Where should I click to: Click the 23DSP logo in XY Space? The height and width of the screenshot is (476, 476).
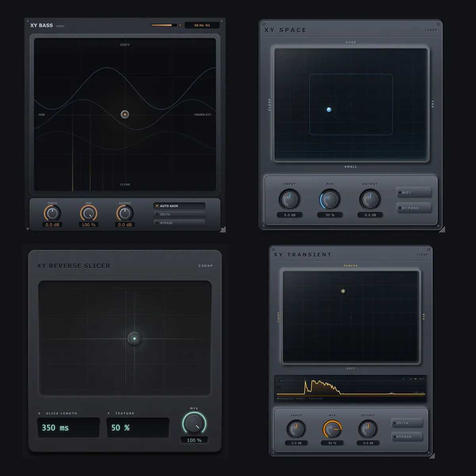click(431, 30)
